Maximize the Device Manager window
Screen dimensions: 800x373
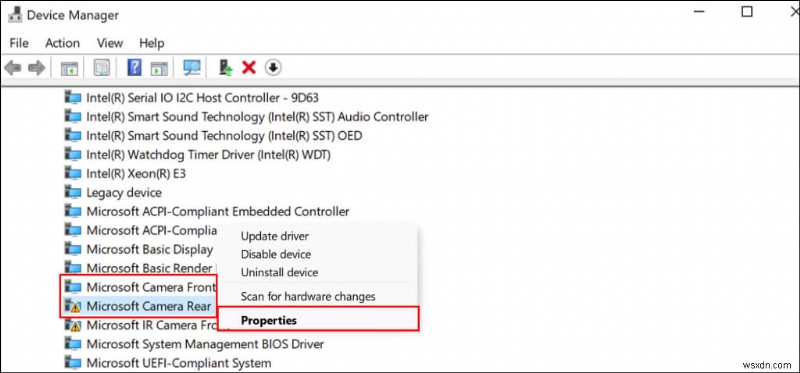(x=747, y=12)
